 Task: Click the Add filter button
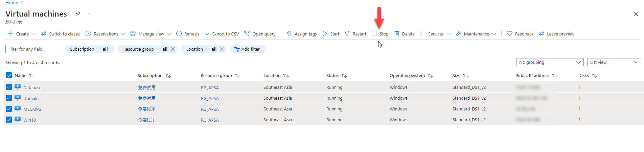click(x=248, y=49)
